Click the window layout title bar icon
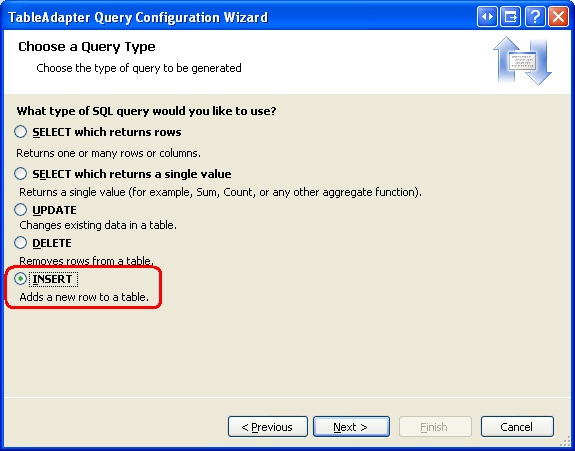575x451 pixels. point(510,16)
